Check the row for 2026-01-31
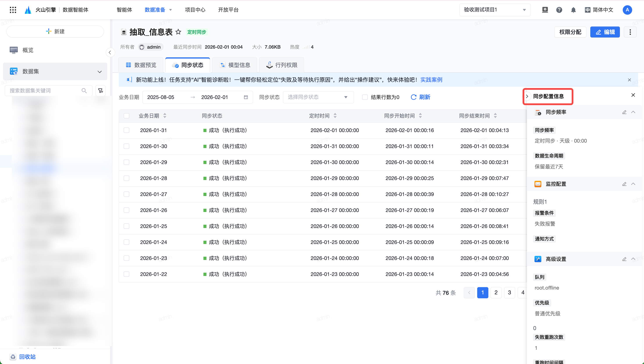644x364 pixels. click(x=127, y=130)
